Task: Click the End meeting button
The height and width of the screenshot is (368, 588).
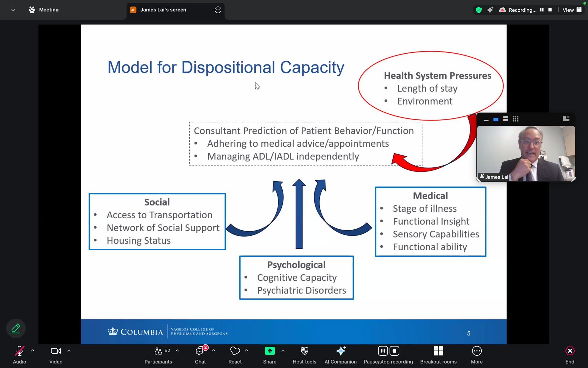Action: coord(570,355)
